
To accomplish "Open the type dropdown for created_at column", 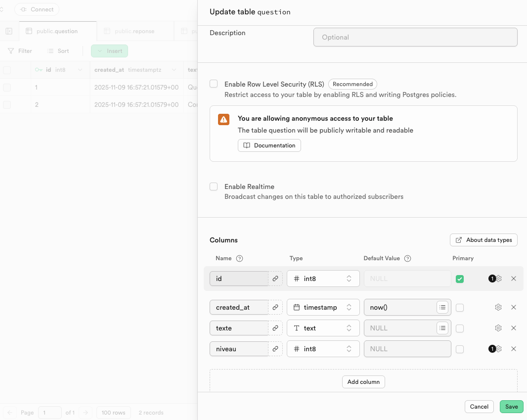I will (x=323, y=307).
